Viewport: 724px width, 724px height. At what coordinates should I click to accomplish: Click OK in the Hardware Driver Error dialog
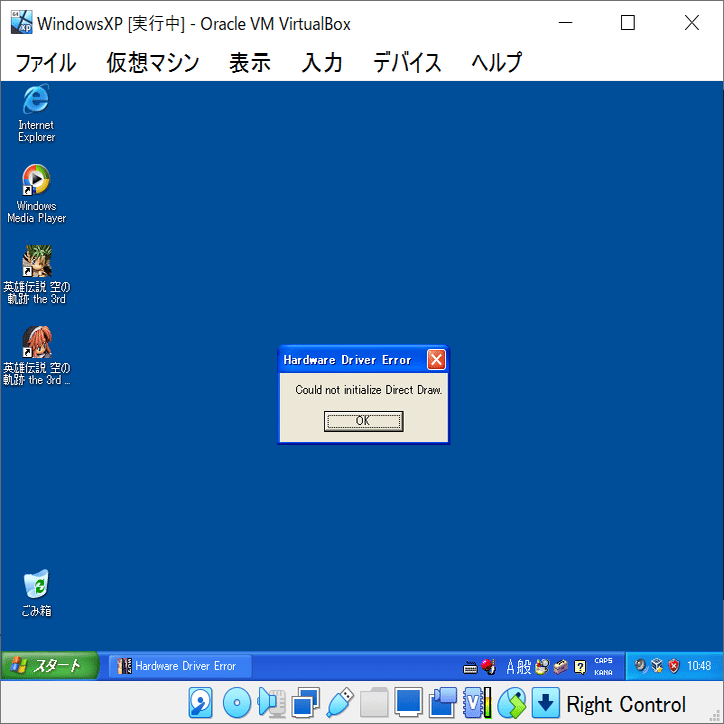point(363,421)
